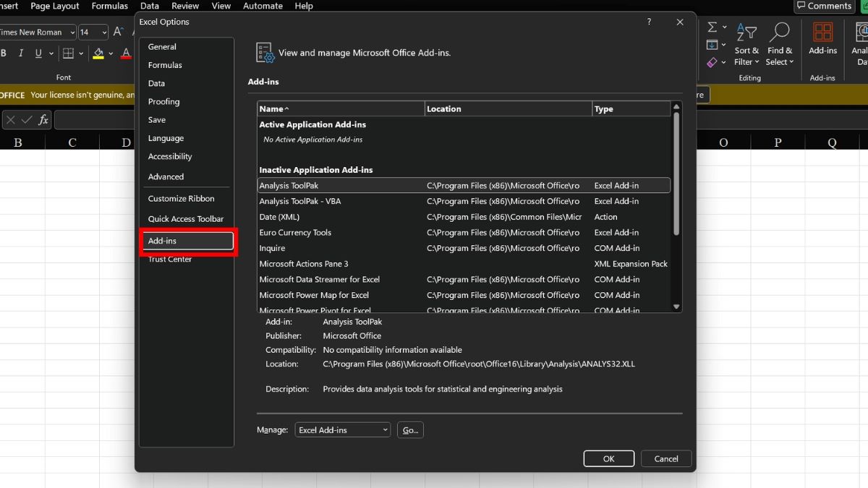
Task: Dismiss the dialog with the Cancel button
Action: point(666,458)
